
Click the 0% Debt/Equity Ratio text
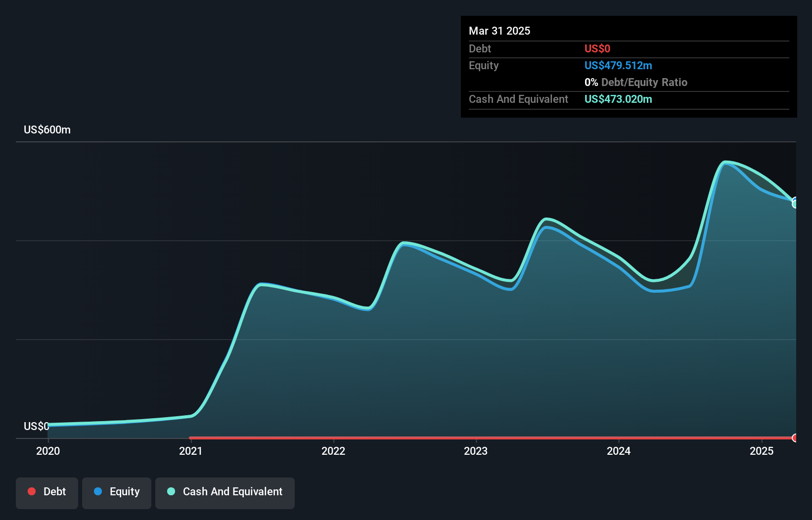coord(636,82)
